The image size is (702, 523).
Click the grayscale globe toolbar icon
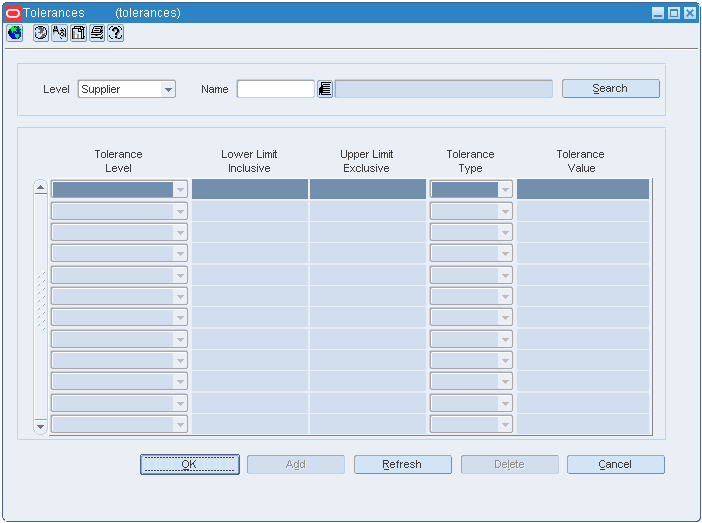pyautogui.click(x=41, y=33)
